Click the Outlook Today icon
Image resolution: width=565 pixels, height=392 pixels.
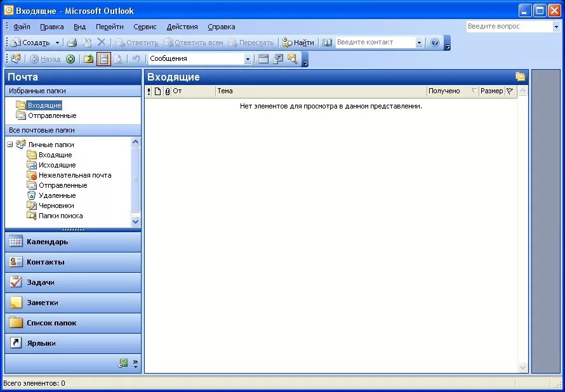pos(16,59)
